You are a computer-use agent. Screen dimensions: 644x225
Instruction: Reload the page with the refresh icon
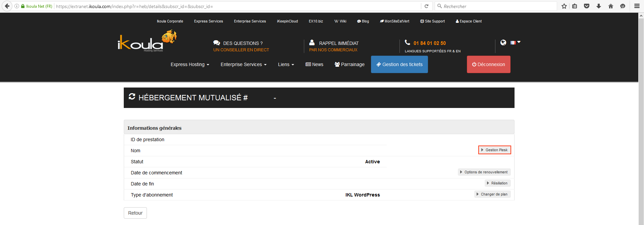(x=426, y=6)
